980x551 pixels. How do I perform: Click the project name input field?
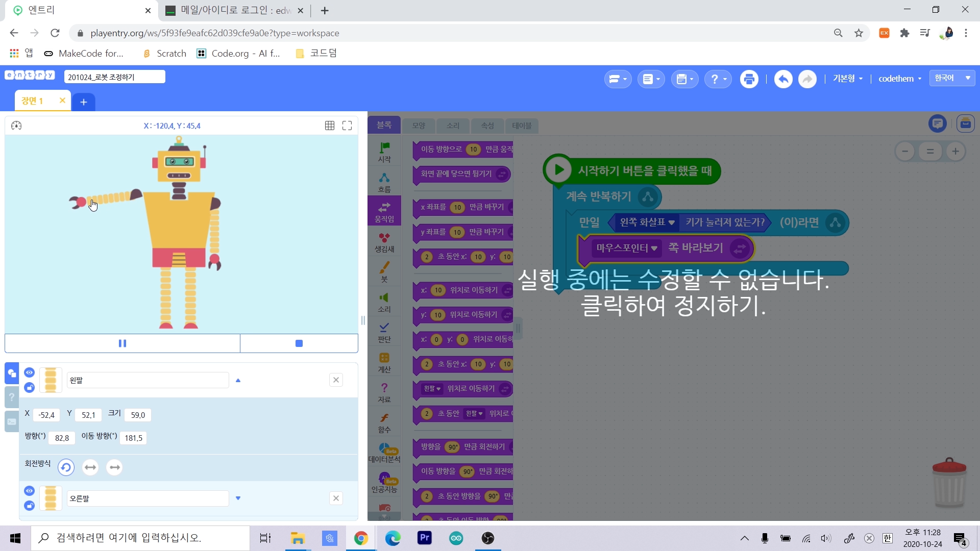114,77
